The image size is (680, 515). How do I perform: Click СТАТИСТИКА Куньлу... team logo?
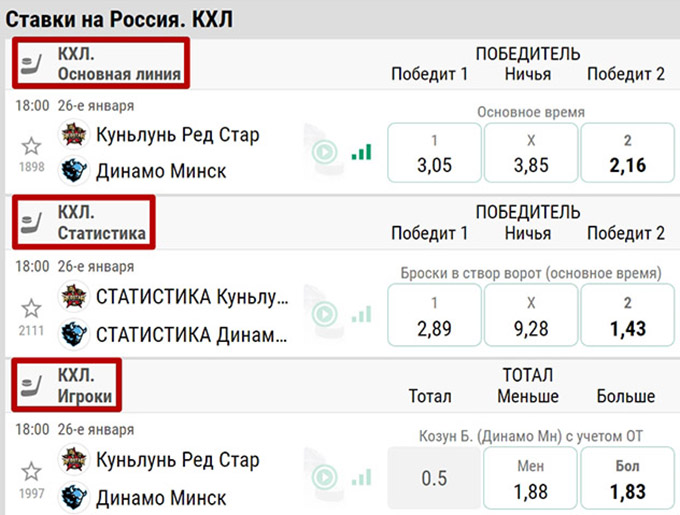pos(74,297)
